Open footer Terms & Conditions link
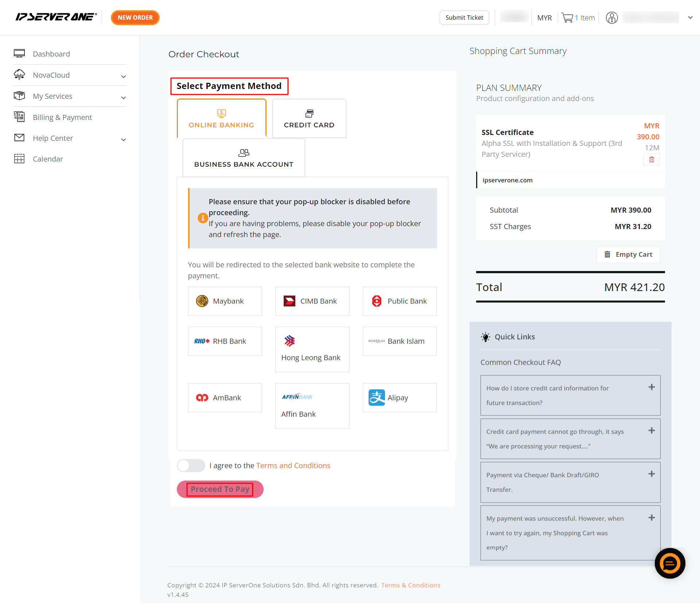Viewport: 700px width, 604px height. pos(411,585)
